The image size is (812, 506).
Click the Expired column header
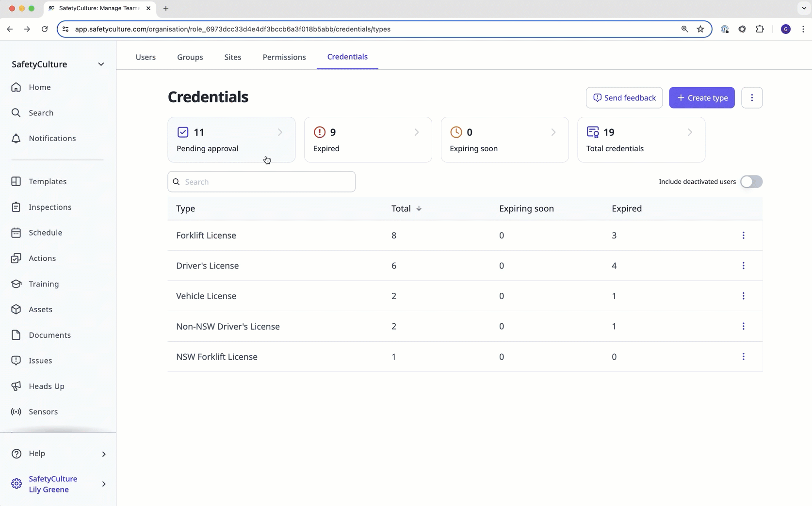pos(627,208)
